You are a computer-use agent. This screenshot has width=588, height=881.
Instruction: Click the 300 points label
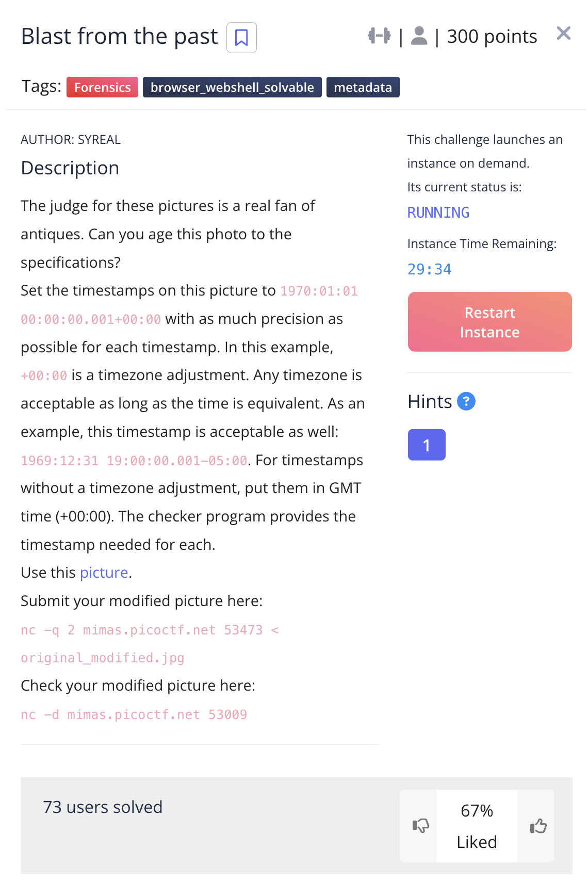tap(492, 37)
